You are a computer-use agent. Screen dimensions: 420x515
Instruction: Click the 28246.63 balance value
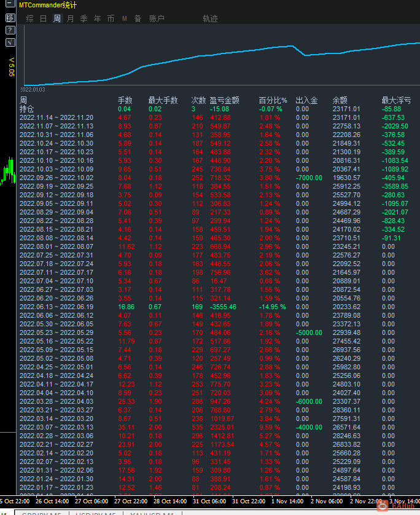346,436
